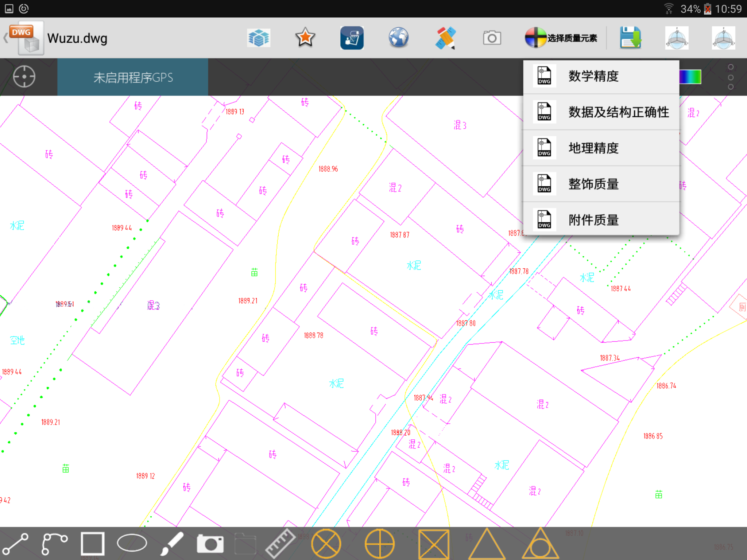Open three-dot overflow menu
The image size is (747, 560).
[730, 77]
